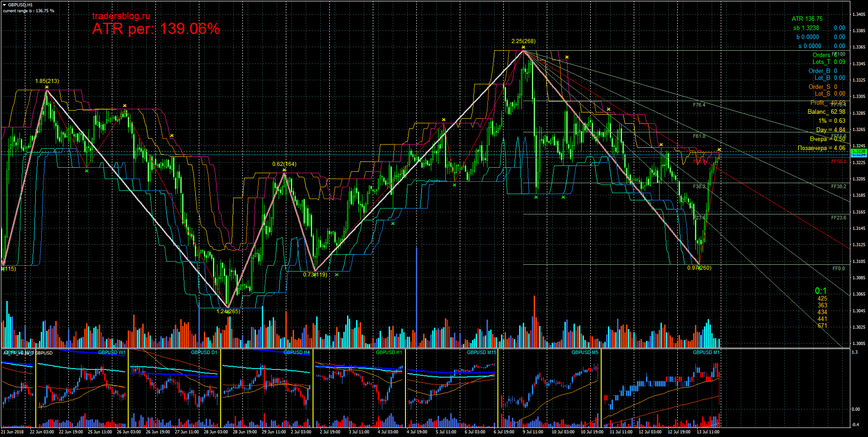Click the '1% = 0.63' value
868x437 pixels.
point(832,121)
